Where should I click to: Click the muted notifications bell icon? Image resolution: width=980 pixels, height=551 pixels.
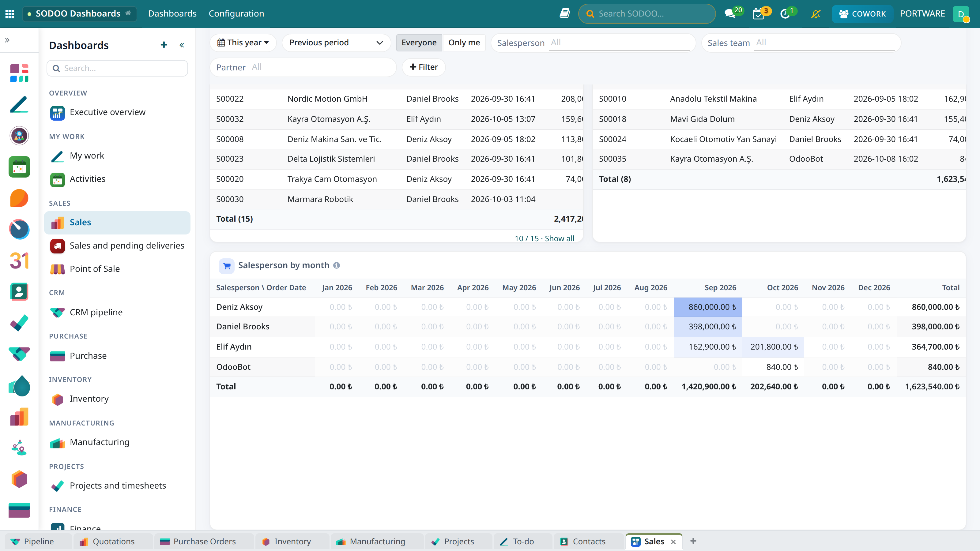coord(815,14)
